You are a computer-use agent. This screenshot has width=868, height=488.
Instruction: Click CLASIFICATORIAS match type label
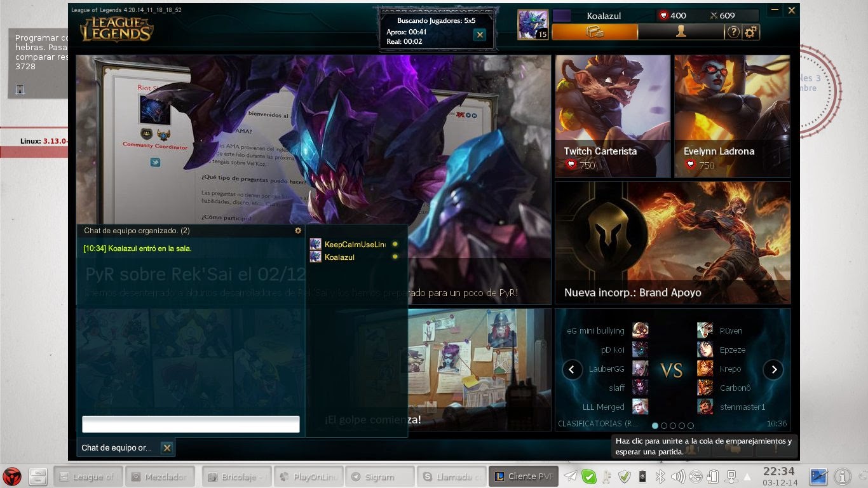tap(598, 424)
